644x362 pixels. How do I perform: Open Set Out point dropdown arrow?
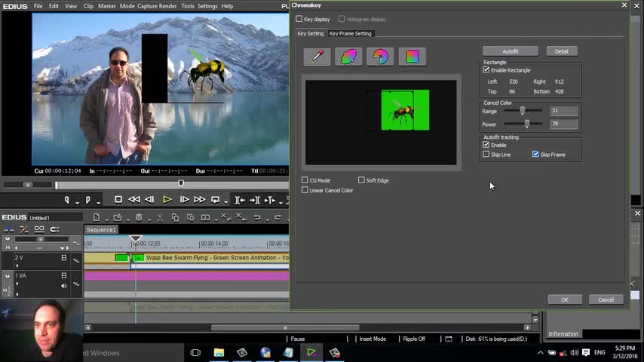[98, 203]
